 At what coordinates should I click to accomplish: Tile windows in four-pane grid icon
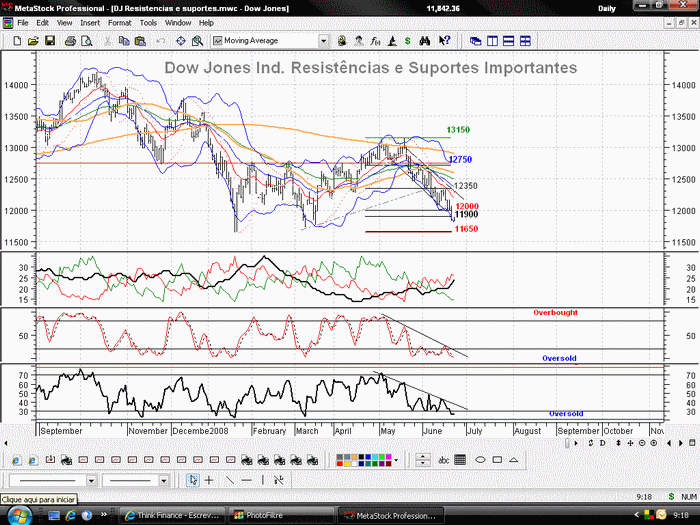click(x=525, y=41)
